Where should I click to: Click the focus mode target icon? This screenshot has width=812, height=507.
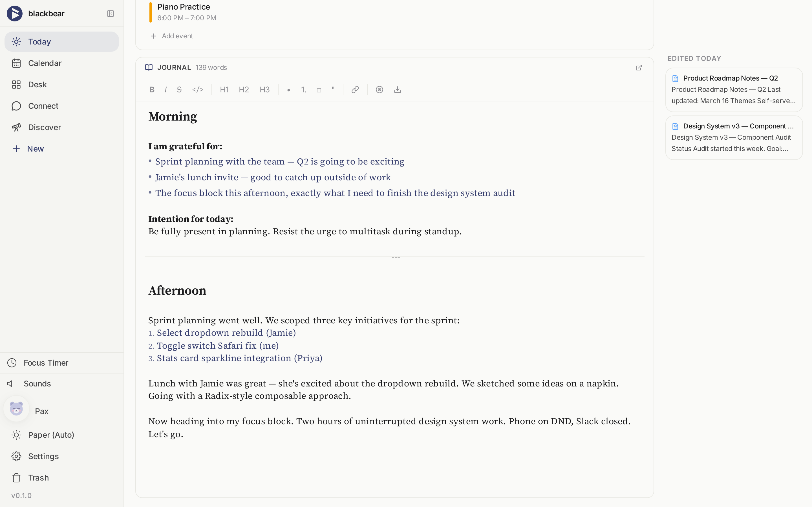(379, 90)
